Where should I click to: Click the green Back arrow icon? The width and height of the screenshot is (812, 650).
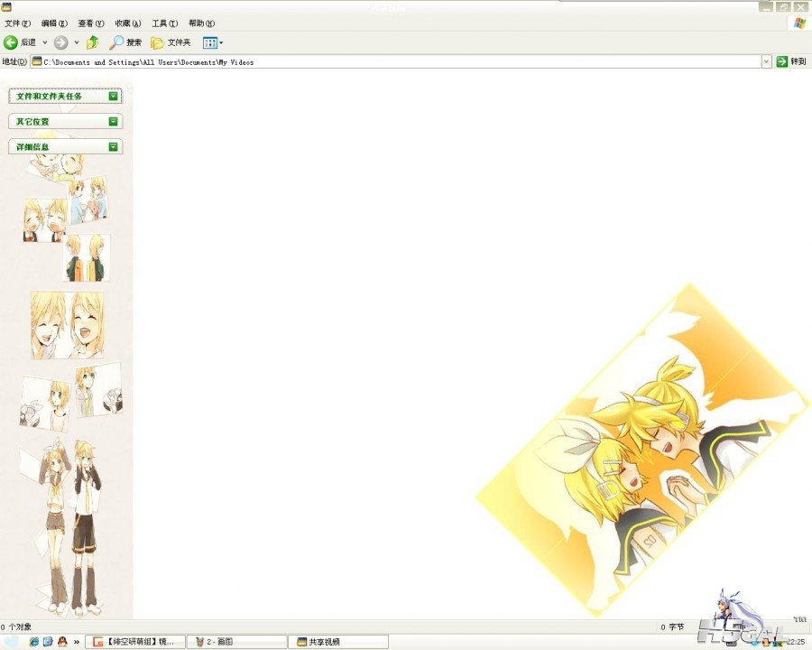click(x=10, y=42)
